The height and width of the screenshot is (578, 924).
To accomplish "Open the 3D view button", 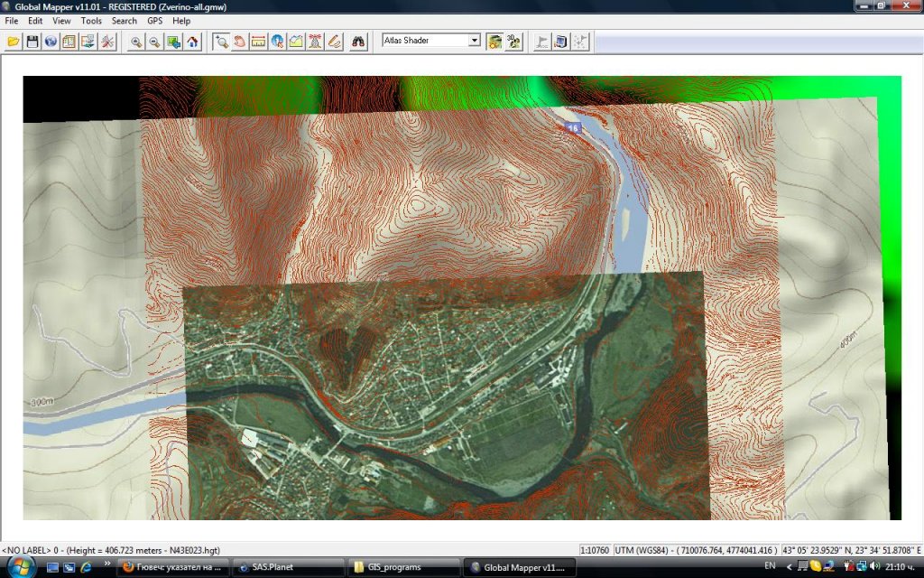I will 513,41.
